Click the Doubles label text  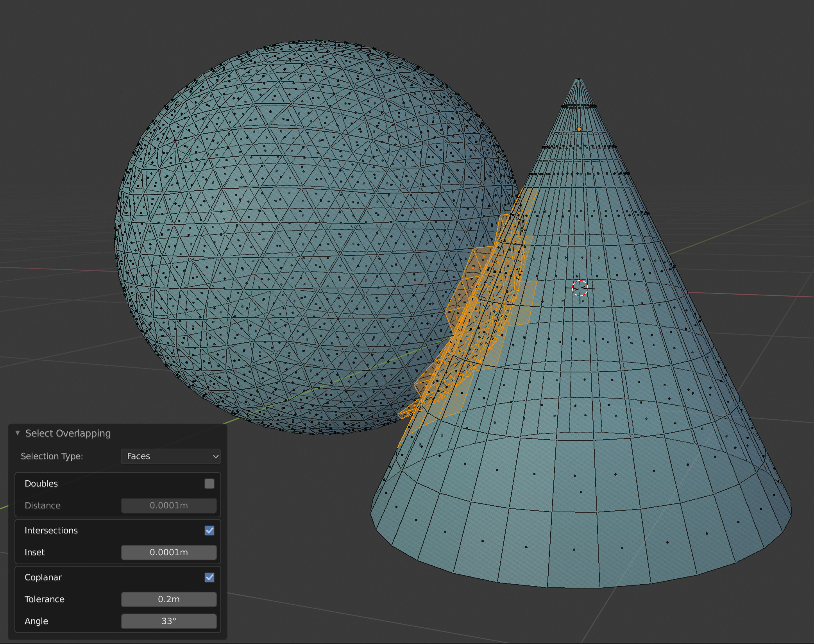[x=41, y=483]
